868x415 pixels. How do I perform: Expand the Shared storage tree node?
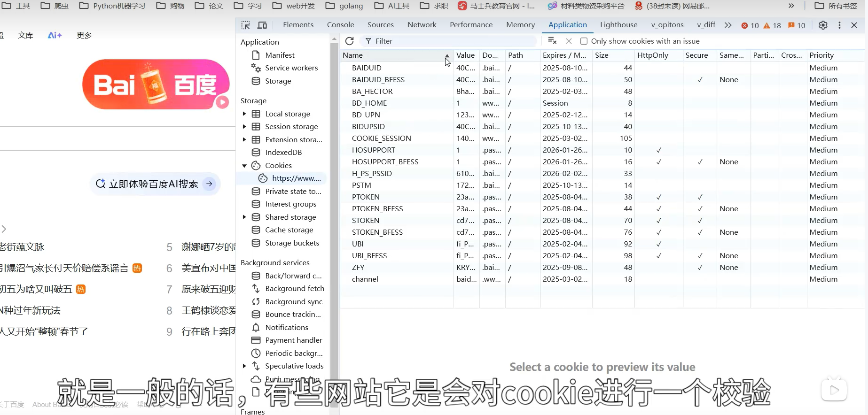244,217
